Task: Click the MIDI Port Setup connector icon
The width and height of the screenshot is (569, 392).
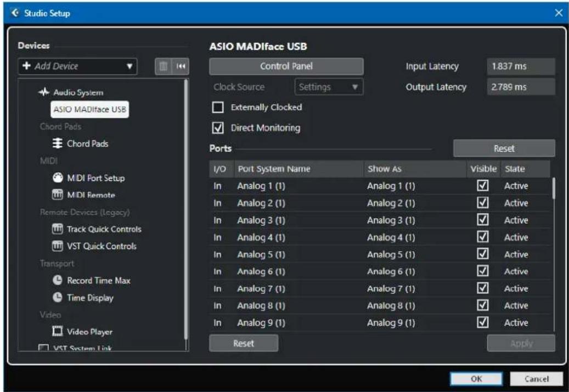Action: 58,178
